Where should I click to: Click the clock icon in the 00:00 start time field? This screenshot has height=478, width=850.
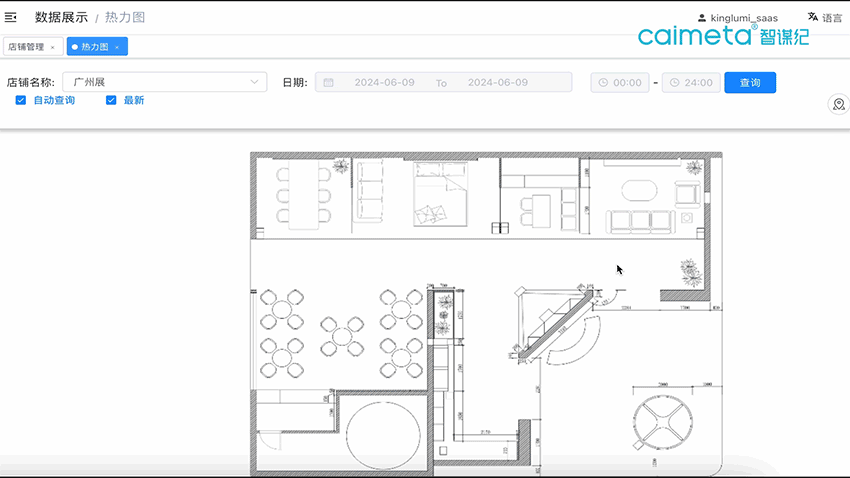pos(603,83)
